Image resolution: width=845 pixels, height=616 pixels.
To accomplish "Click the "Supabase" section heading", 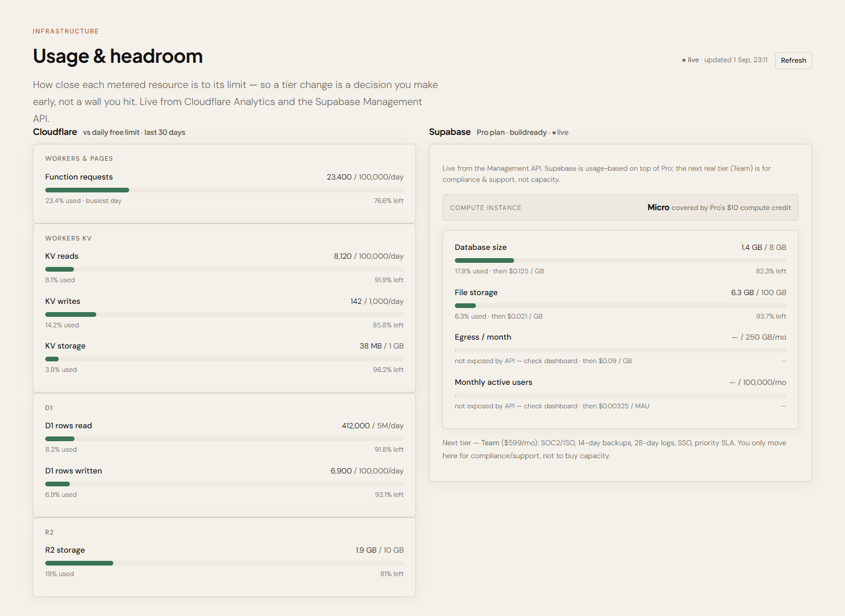I will pyautogui.click(x=449, y=132).
